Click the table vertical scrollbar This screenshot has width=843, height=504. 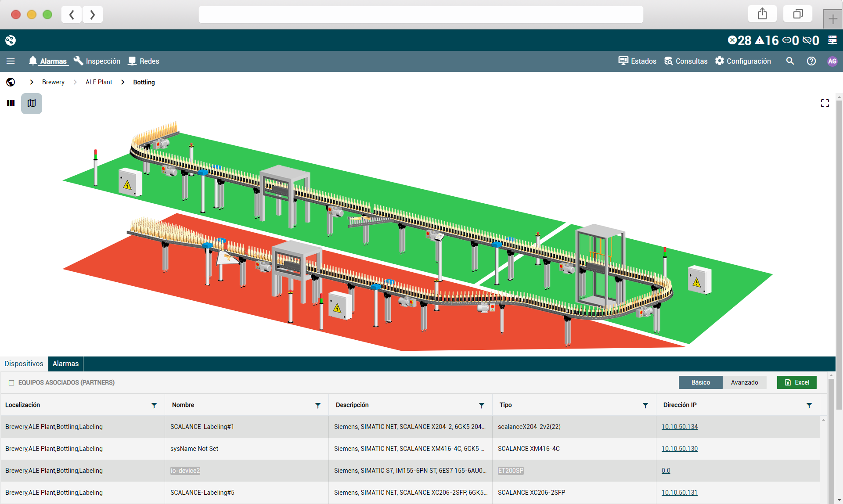pyautogui.click(x=831, y=439)
